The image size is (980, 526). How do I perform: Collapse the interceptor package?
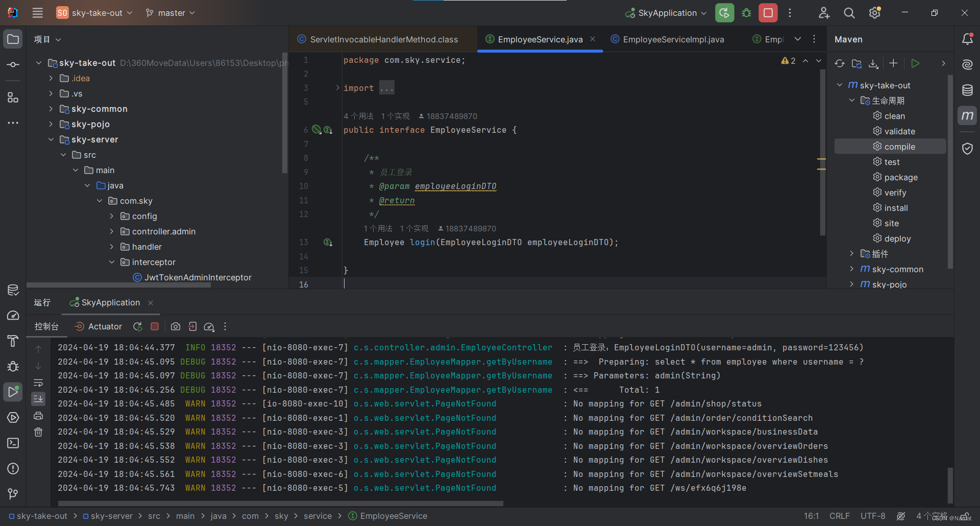pos(112,262)
